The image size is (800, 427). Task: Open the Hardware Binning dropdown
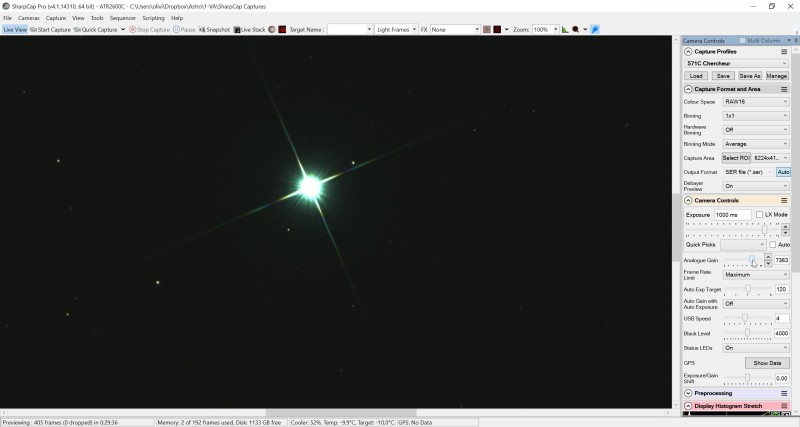pos(756,130)
